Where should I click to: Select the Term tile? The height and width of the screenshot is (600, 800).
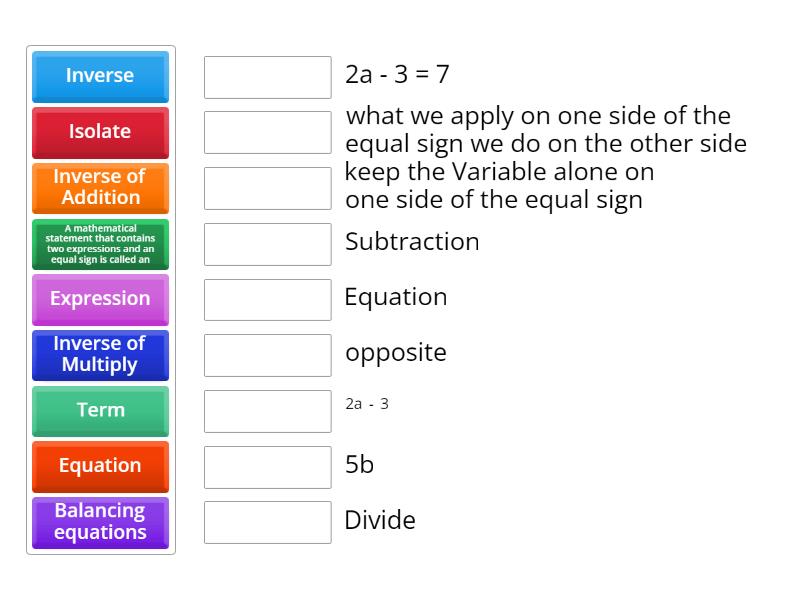(x=100, y=411)
